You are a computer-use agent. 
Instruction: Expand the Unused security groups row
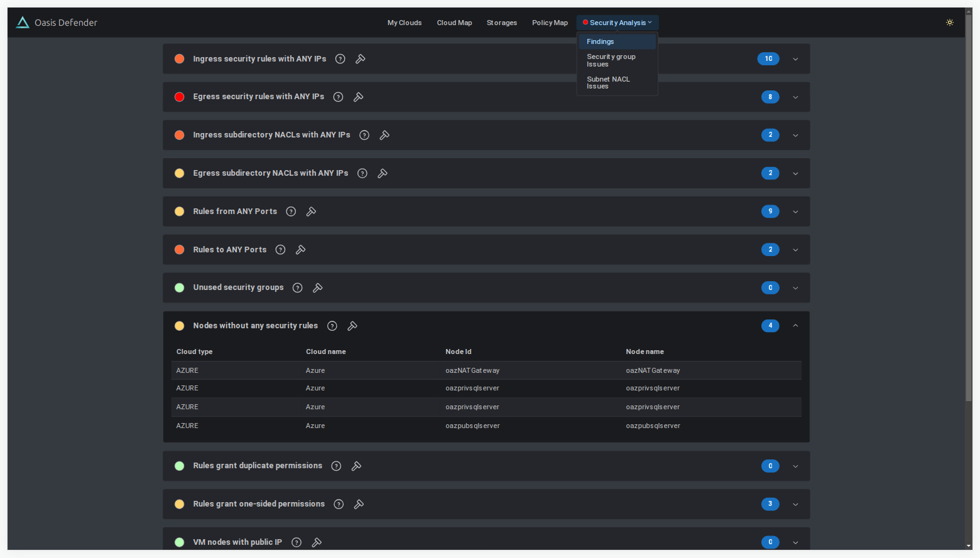[795, 287]
